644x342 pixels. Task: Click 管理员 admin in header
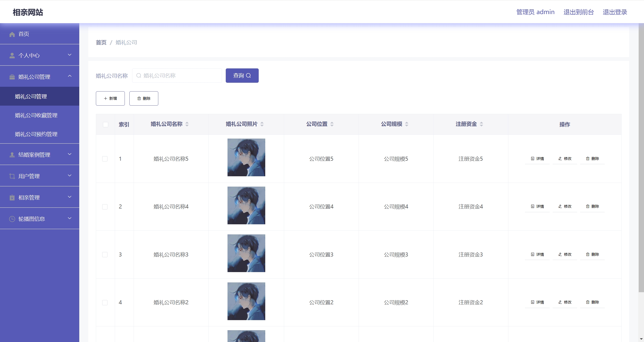click(535, 12)
